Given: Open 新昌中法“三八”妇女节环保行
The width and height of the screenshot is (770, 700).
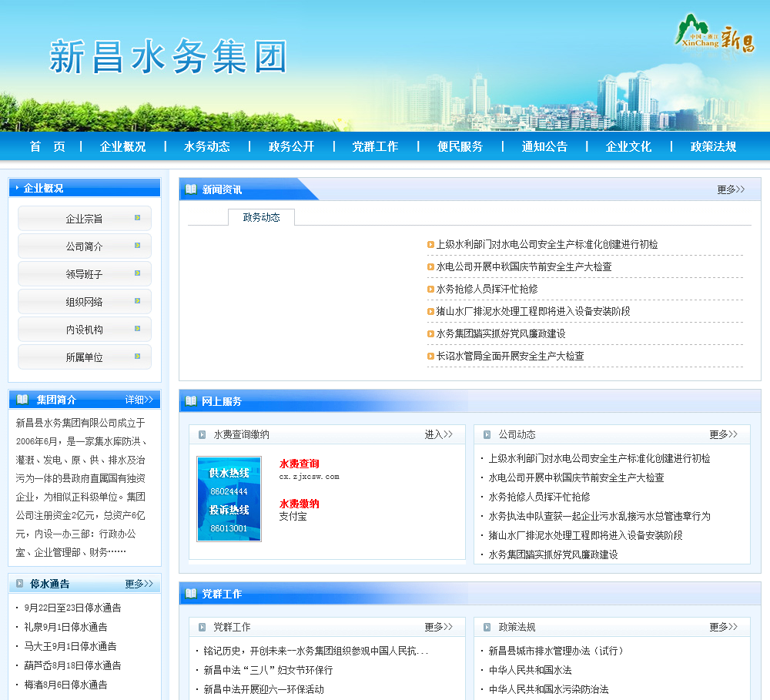Looking at the screenshot, I should click(268, 670).
